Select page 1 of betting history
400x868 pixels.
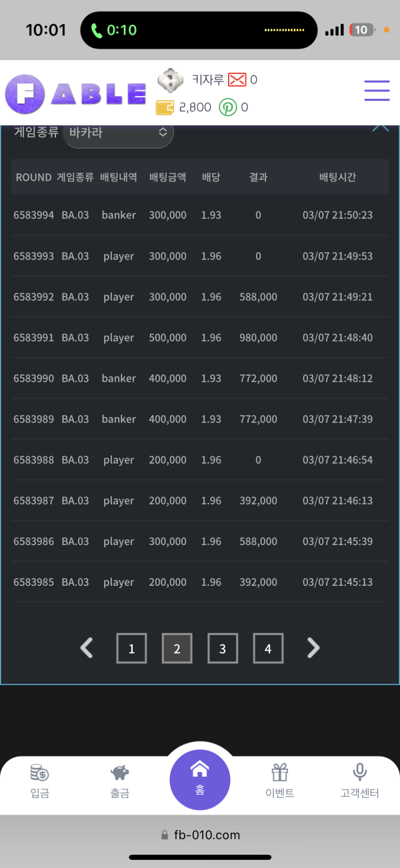pyautogui.click(x=132, y=648)
